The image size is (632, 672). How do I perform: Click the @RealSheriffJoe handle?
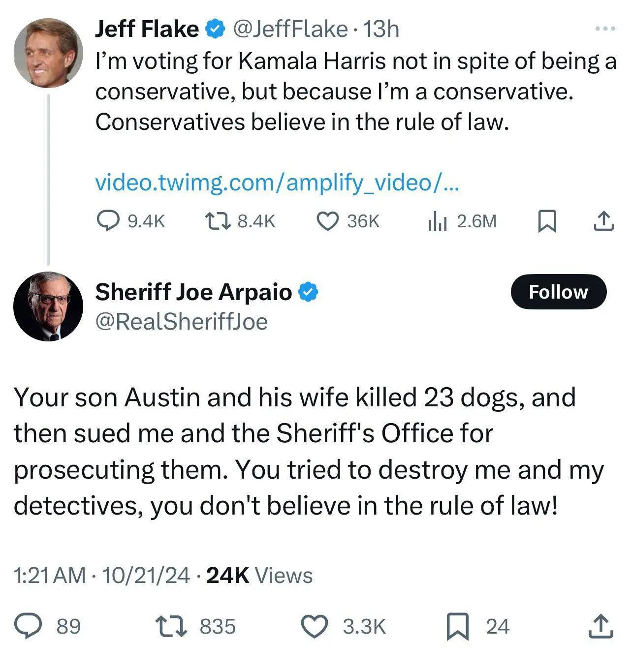pos(182,322)
